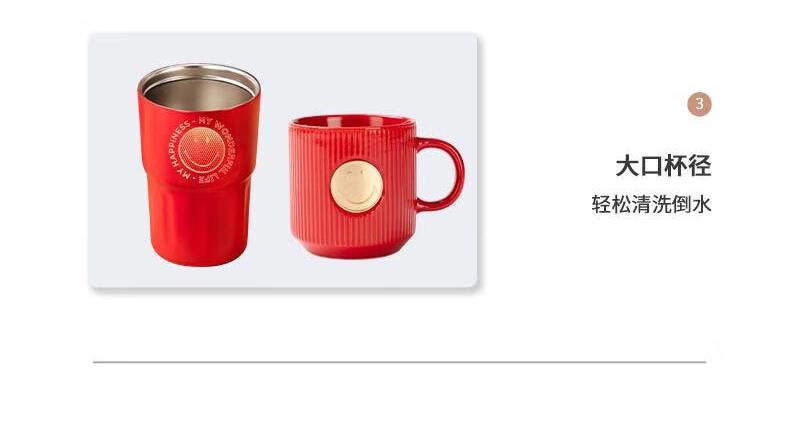This screenshot has width=790, height=433.
Task: Click the tumbler's narrow lower body
Action: pos(200,217)
